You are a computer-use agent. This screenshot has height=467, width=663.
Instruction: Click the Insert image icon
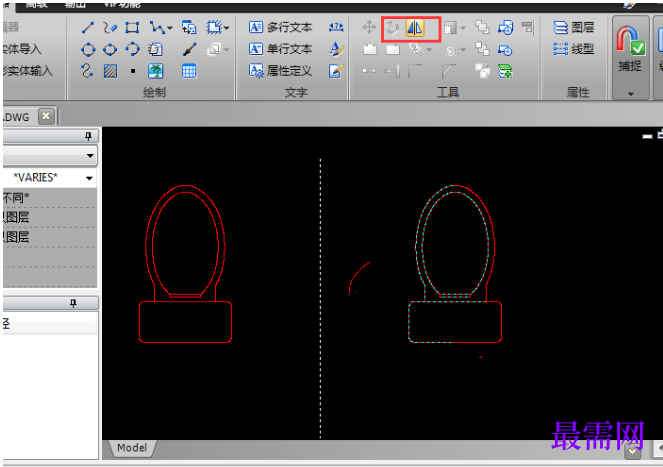point(155,71)
